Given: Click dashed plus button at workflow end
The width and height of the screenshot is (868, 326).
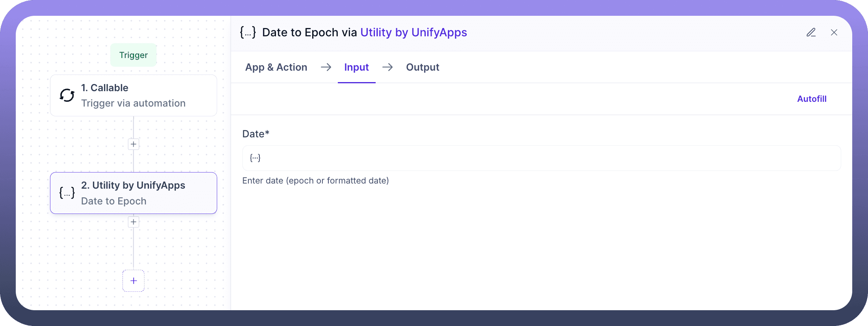Looking at the screenshot, I should [x=134, y=281].
